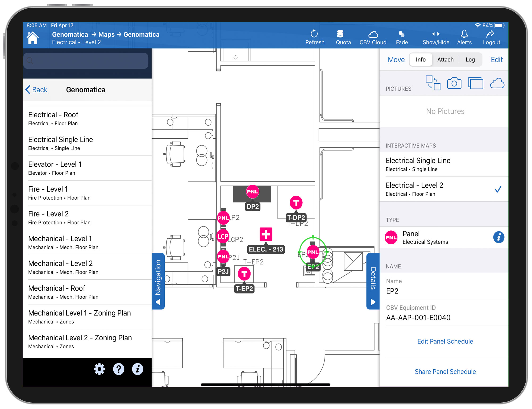Click the search input field
This screenshot has width=532, height=409.
(86, 61)
